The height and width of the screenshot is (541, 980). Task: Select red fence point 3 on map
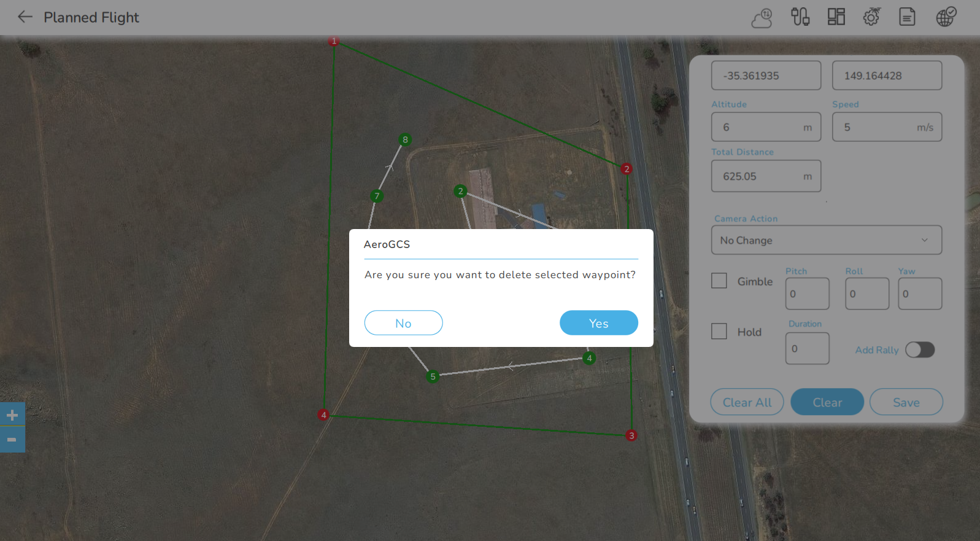click(631, 435)
